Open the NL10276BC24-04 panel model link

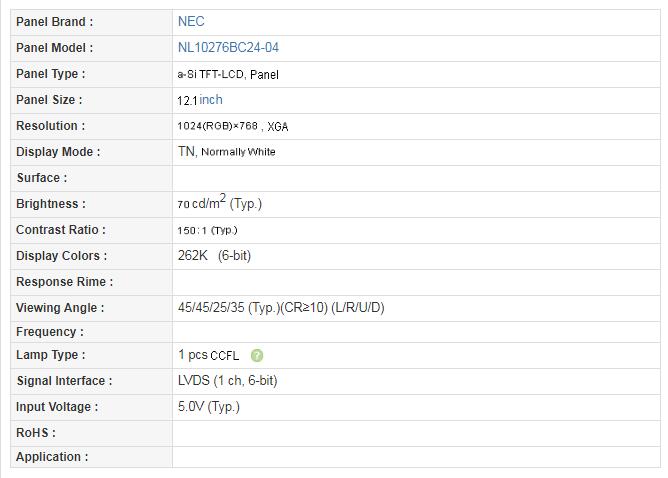(228, 47)
